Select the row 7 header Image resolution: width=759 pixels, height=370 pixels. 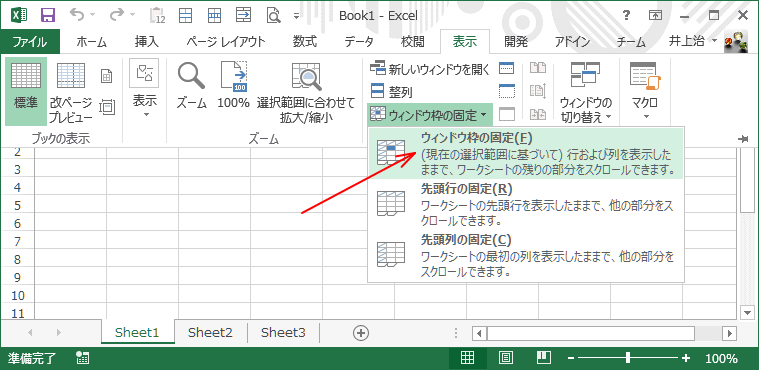[17, 241]
